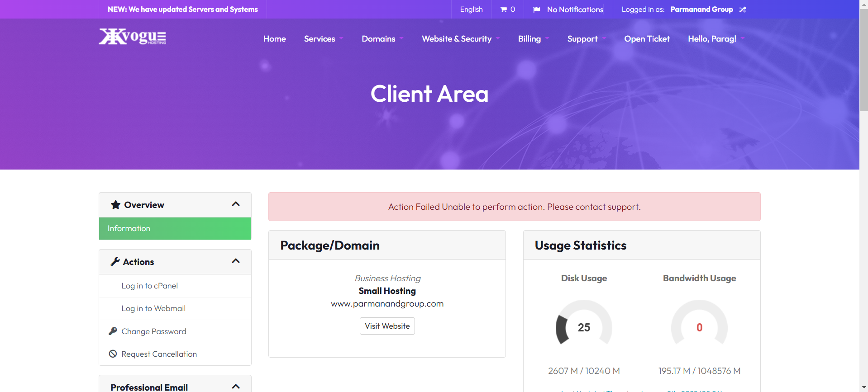Click the Visit Website button
The width and height of the screenshot is (868, 392).
[x=387, y=326]
